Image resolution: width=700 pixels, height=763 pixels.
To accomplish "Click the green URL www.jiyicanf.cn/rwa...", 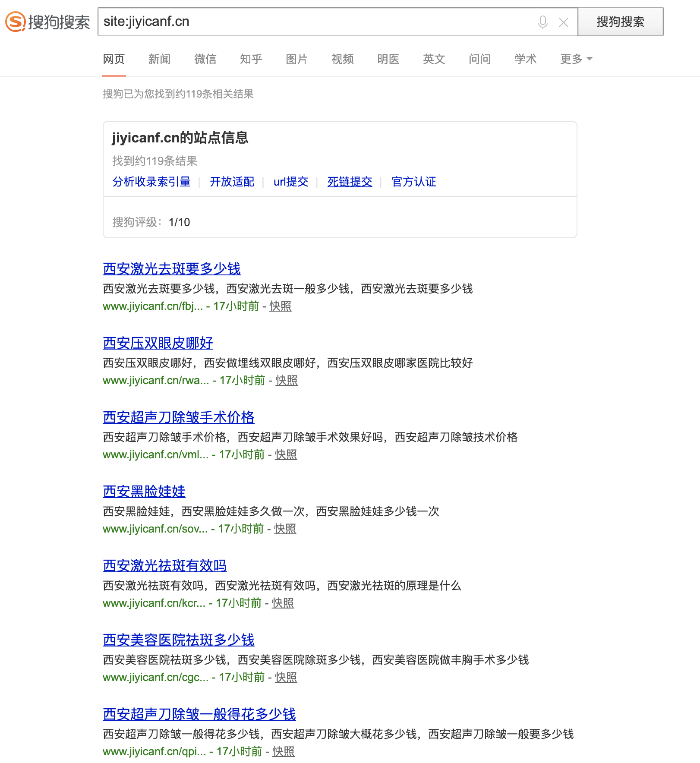I will (x=156, y=380).
